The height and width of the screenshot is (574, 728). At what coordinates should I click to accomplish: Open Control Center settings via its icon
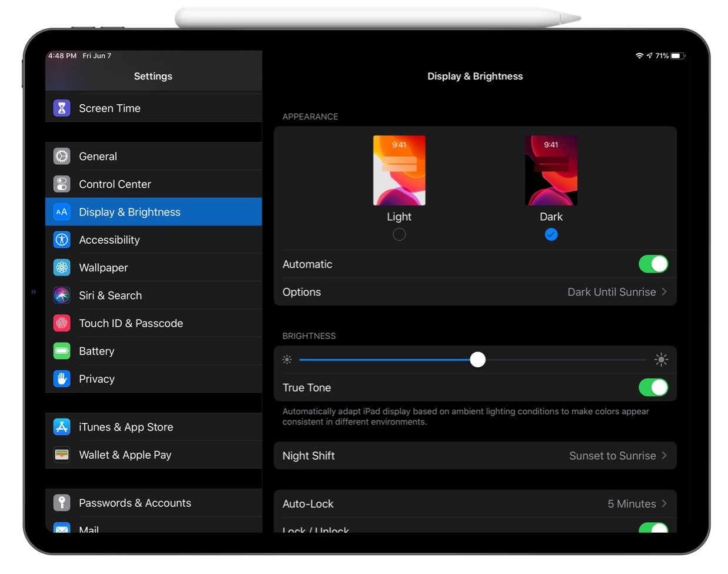[x=62, y=184]
